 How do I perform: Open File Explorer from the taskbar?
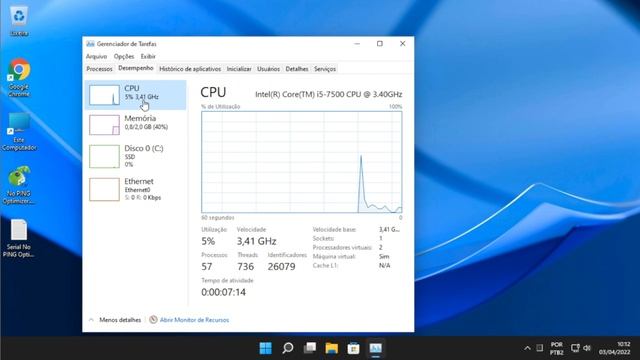pyautogui.click(x=331, y=348)
